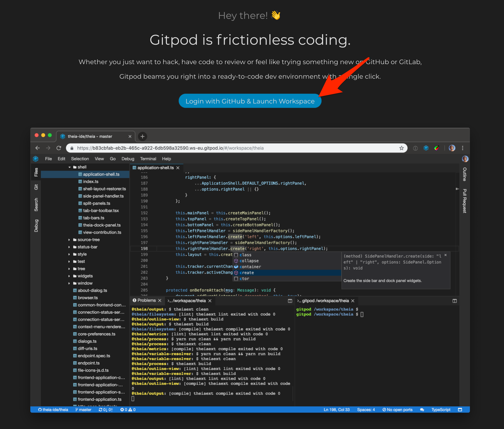Screen dimensions: 504x429
Task: Select 'create' autocomplete suggestion
Action: [287, 273]
